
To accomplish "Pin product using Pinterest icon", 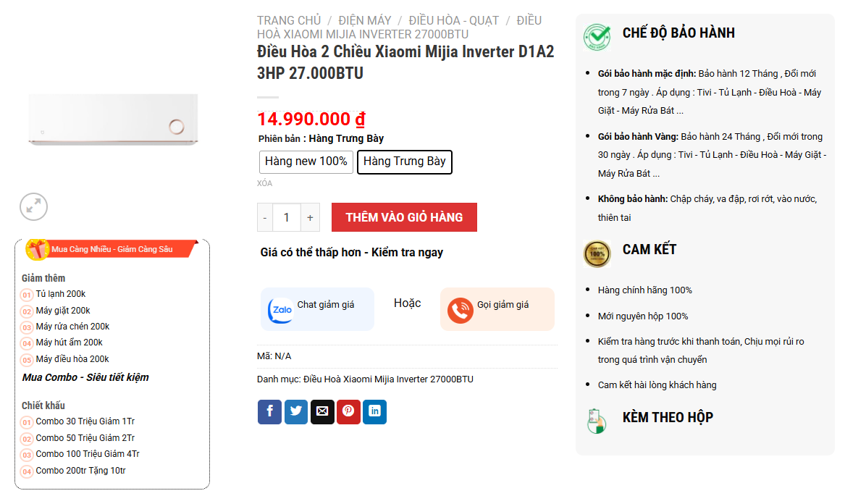I will tap(349, 412).
